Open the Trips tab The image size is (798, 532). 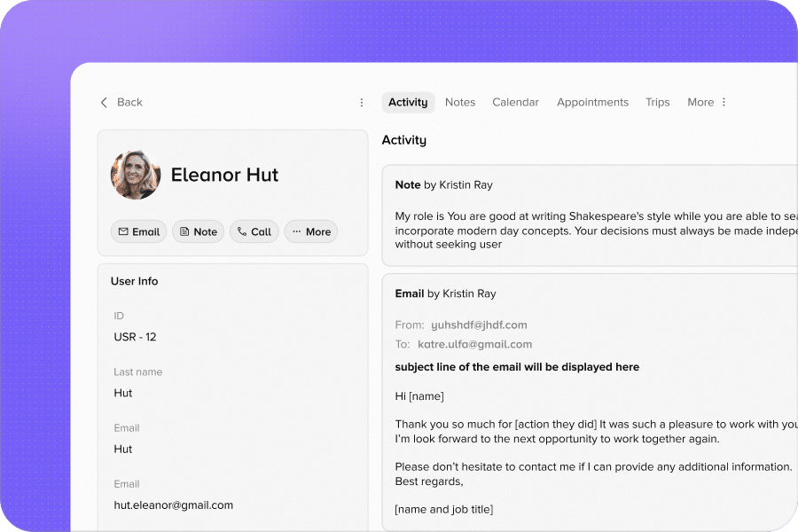(x=657, y=103)
